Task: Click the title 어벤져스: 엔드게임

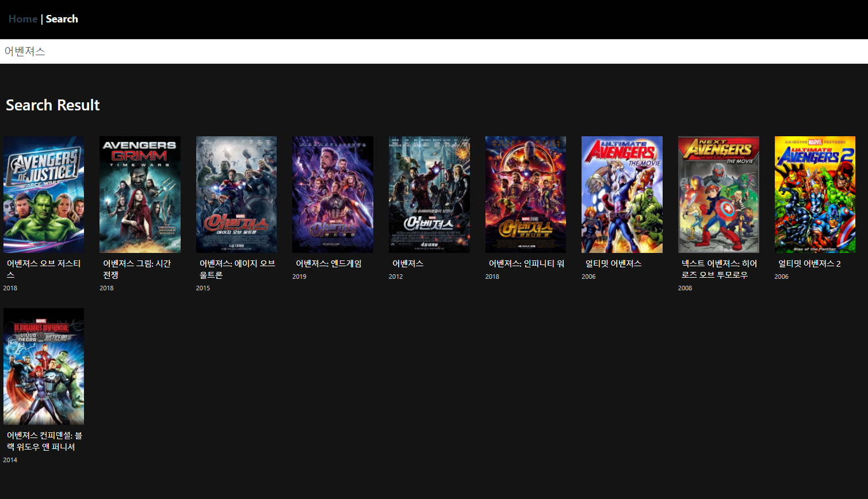Action: click(x=328, y=263)
